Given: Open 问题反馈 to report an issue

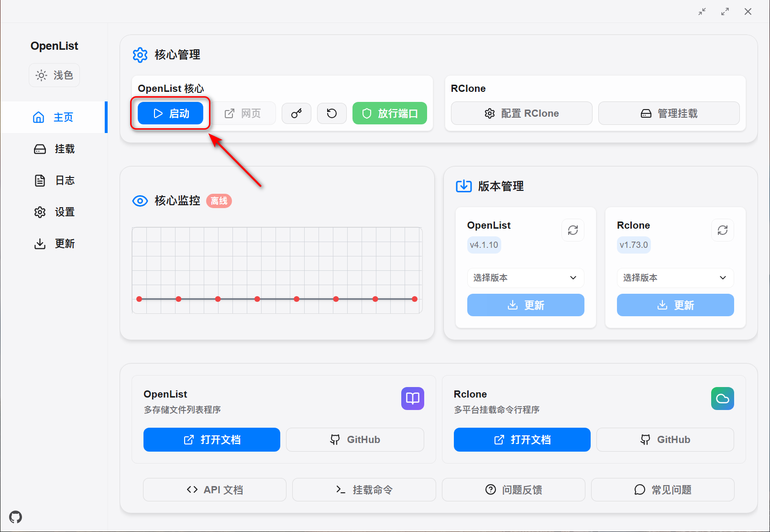Looking at the screenshot, I should 513,489.
